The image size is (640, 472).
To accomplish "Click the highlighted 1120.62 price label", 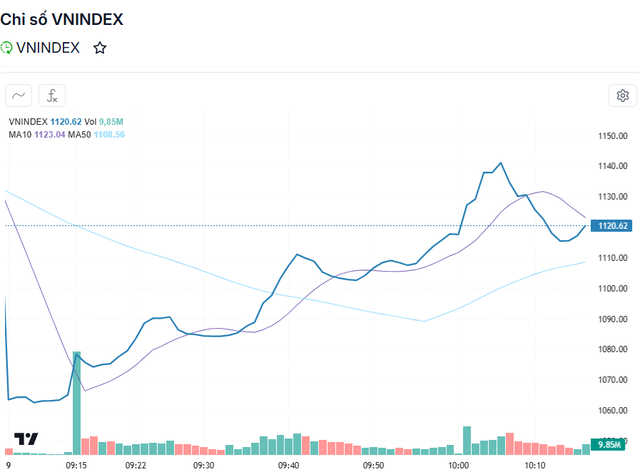I will (x=610, y=226).
